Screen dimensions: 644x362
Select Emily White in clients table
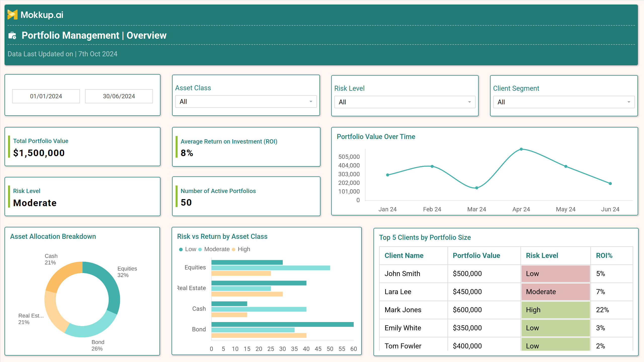(x=403, y=328)
